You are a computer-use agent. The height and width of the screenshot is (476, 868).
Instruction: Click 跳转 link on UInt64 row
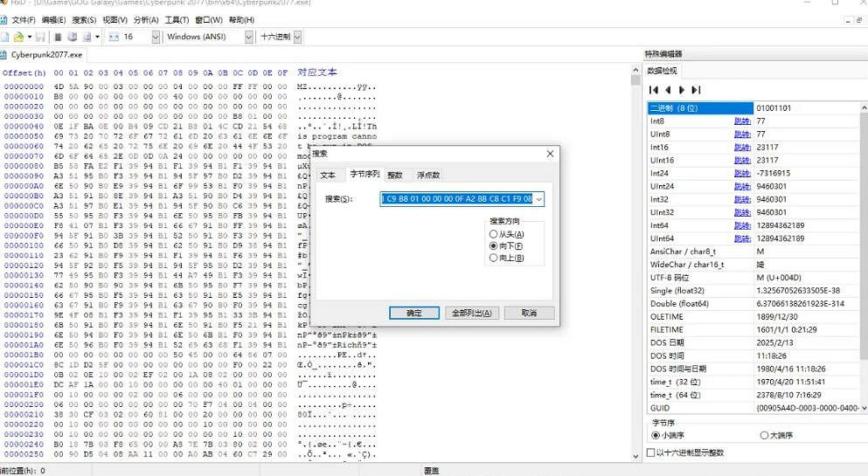coord(742,238)
